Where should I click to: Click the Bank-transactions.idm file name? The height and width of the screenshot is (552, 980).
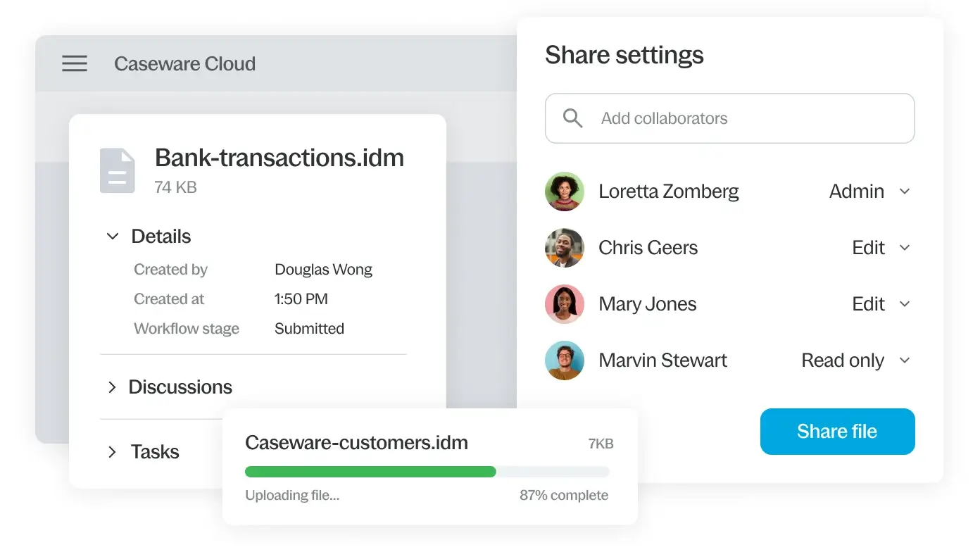[279, 158]
